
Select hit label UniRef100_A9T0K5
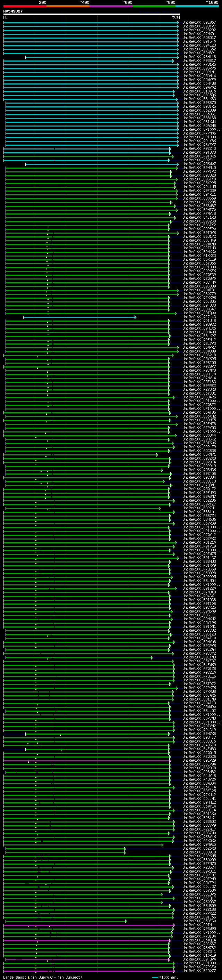pyautogui.click(x=199, y=156)
